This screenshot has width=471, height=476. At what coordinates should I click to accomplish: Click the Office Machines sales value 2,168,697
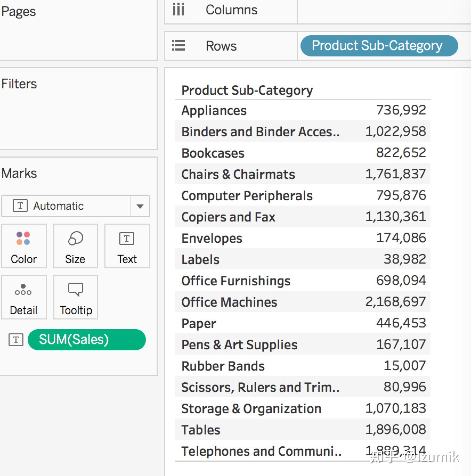pyautogui.click(x=395, y=302)
